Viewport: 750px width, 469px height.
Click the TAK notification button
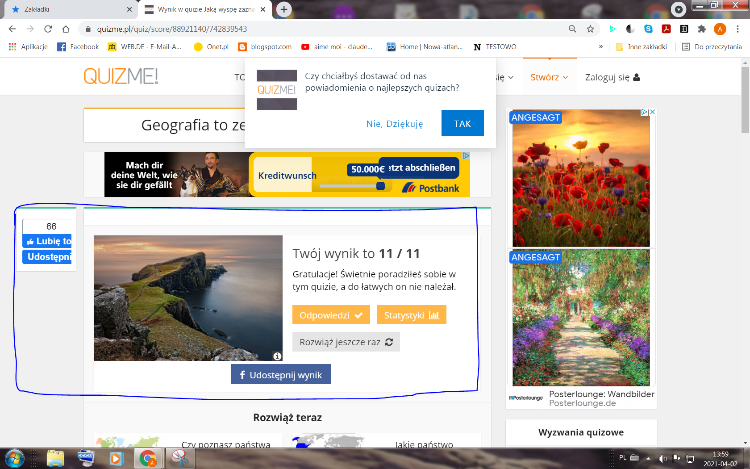[x=462, y=123]
